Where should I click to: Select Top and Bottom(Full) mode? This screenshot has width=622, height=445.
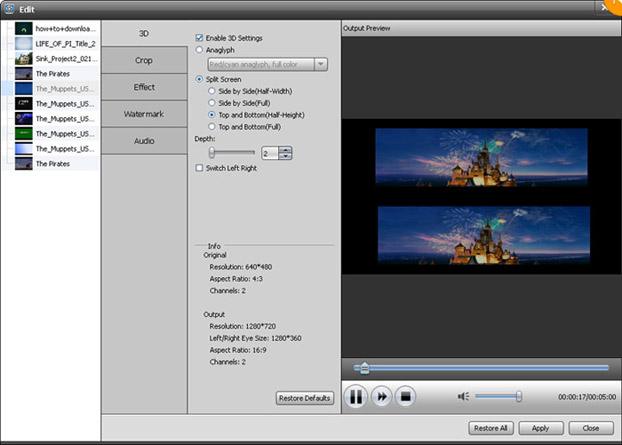(212, 127)
